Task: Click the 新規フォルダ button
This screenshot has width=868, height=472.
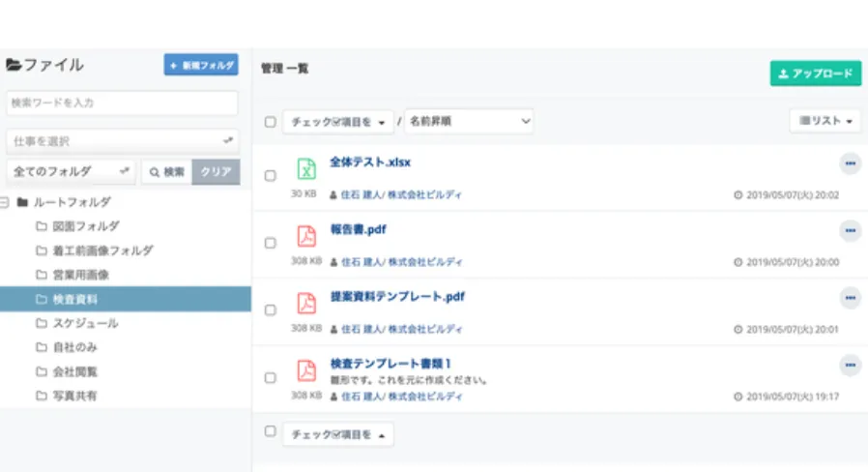Action: (x=201, y=65)
